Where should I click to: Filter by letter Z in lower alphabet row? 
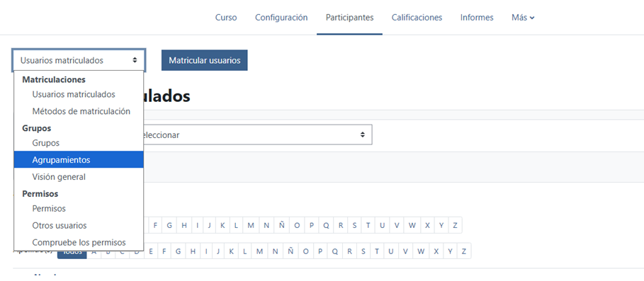464,251
